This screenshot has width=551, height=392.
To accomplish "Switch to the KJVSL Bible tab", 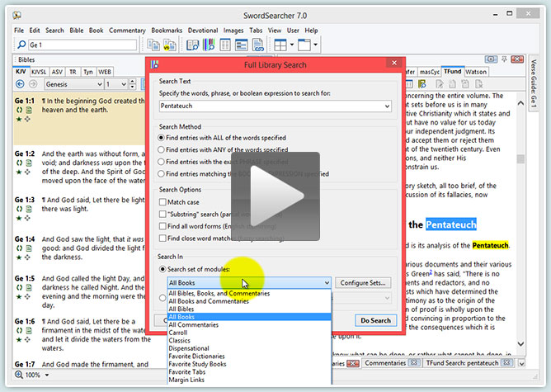I will coord(39,72).
